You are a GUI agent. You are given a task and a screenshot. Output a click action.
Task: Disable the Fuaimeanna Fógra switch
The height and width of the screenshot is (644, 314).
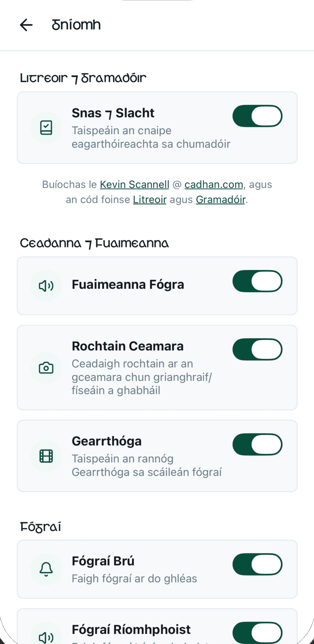coord(257,281)
